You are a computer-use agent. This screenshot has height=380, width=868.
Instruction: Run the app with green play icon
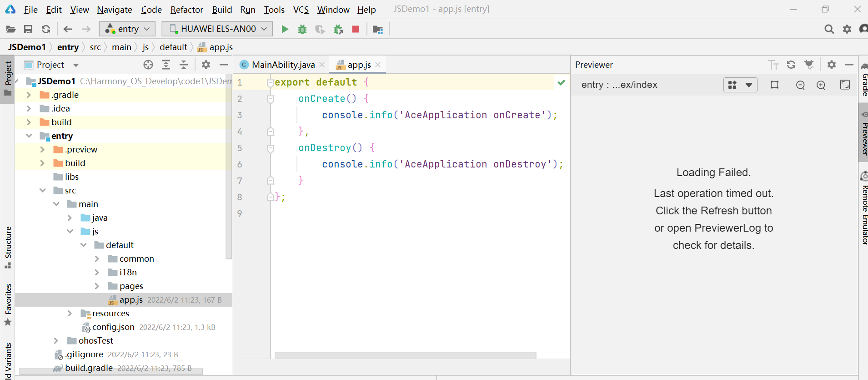pyautogui.click(x=285, y=29)
